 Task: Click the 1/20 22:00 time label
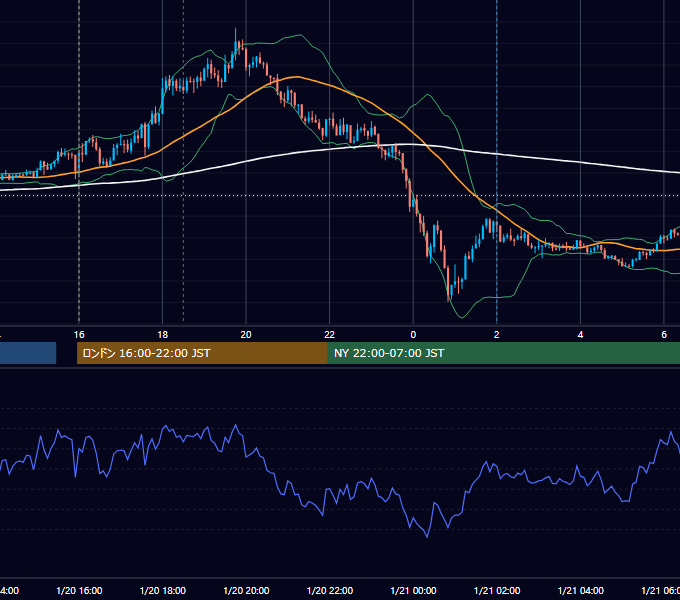[330, 591]
